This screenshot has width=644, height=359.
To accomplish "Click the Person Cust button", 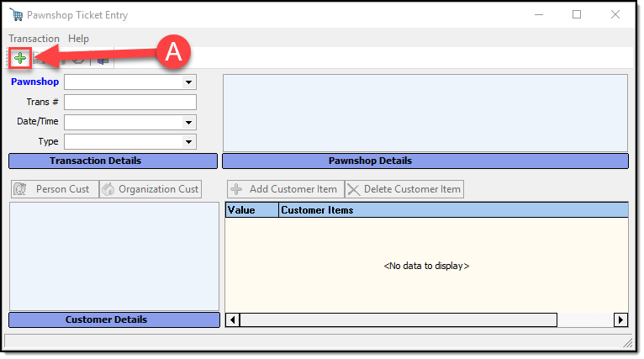I will (x=54, y=189).
